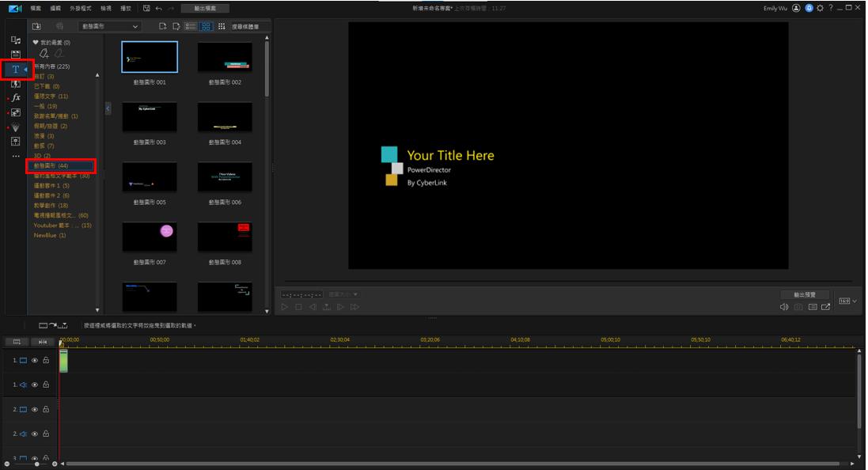
Task: Toggle lock on audio track 1
Action: pos(46,385)
